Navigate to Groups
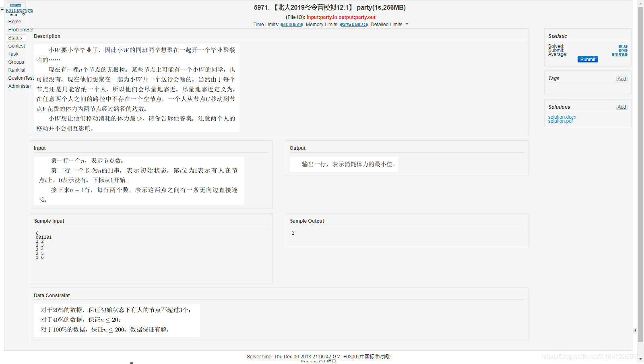Screen dimensions: 644x364 [16, 62]
